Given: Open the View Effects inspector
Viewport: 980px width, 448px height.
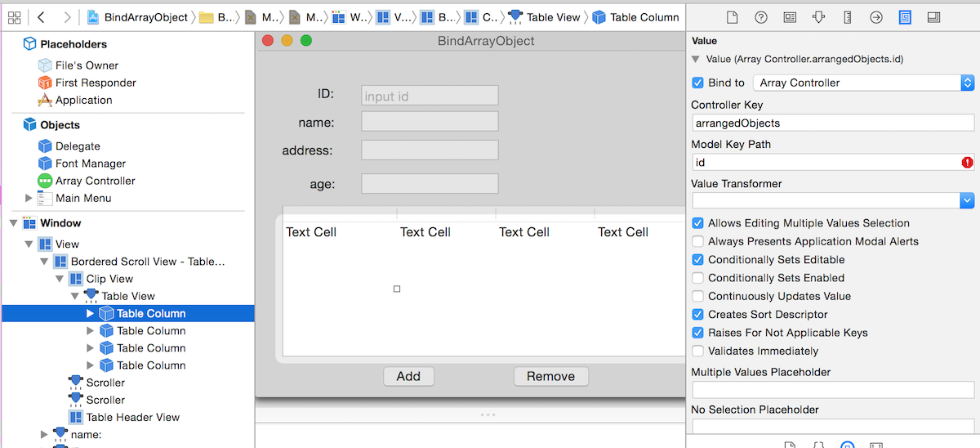Looking at the screenshot, I should [934, 17].
